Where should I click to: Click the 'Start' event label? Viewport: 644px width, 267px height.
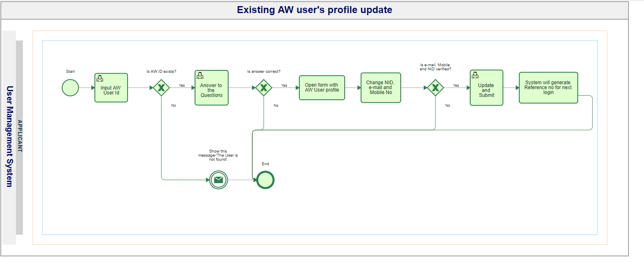click(x=70, y=72)
